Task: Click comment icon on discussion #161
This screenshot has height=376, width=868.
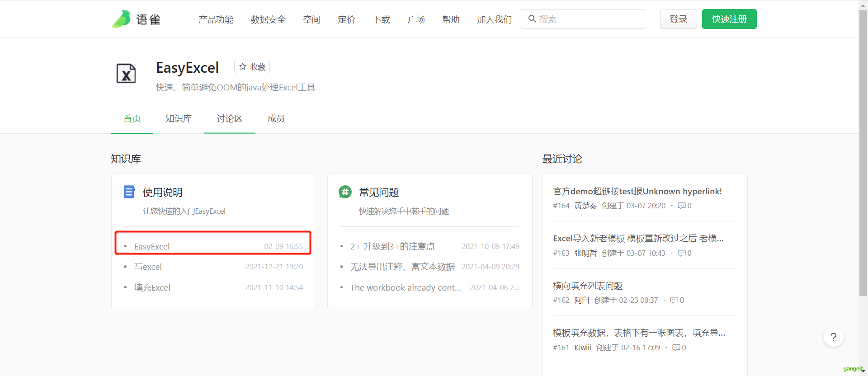Action: pyautogui.click(x=676, y=348)
